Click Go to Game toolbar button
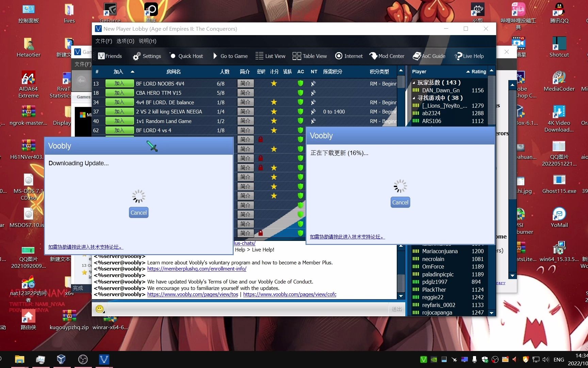The image size is (588, 368). pos(230,56)
